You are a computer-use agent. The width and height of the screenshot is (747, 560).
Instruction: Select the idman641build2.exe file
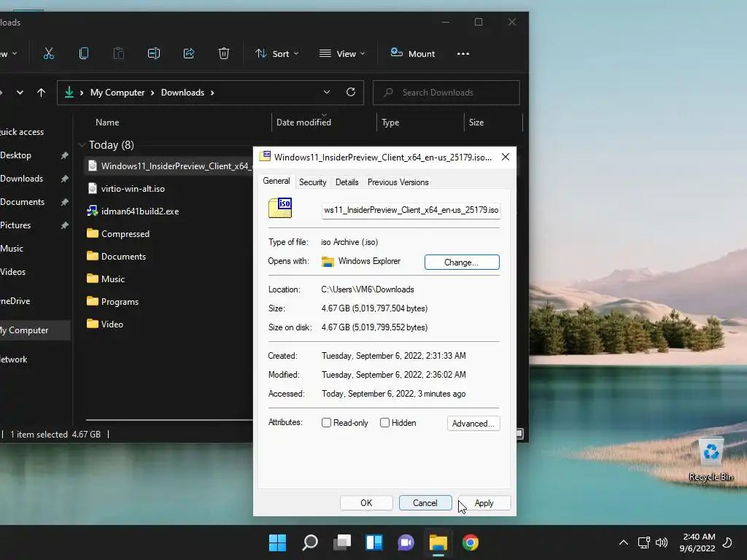tap(140, 211)
